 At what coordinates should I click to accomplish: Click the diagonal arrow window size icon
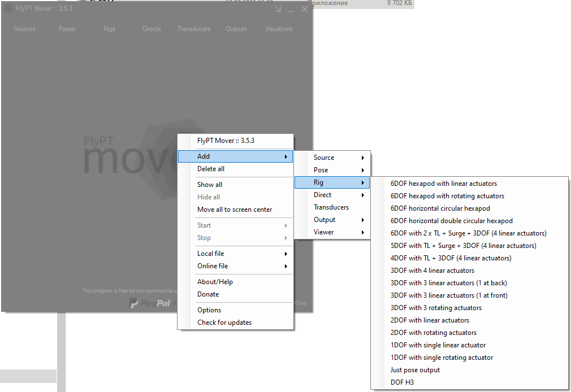pyautogui.click(x=278, y=9)
